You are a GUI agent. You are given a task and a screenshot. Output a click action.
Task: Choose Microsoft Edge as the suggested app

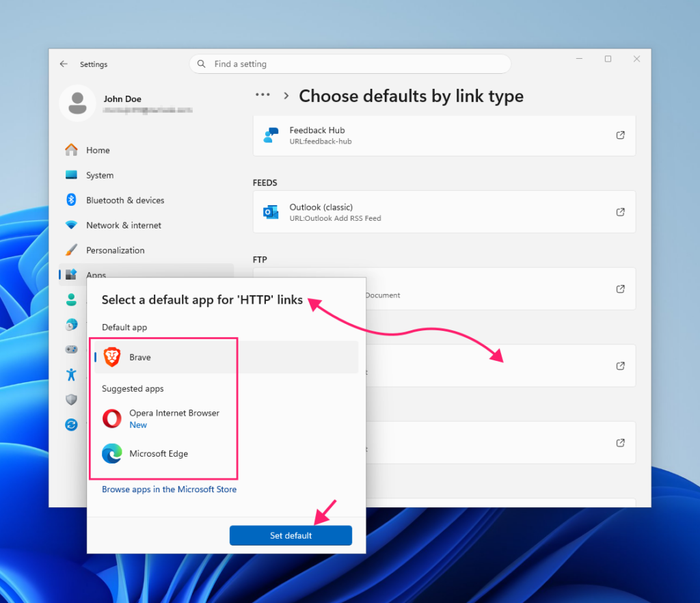pos(226,453)
